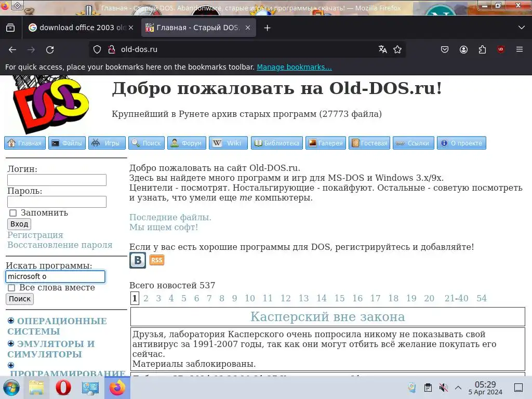Image resolution: width=532 pixels, height=399 pixels.
Task: Open the uBlock Origin extension icon
Action: (x=501, y=49)
